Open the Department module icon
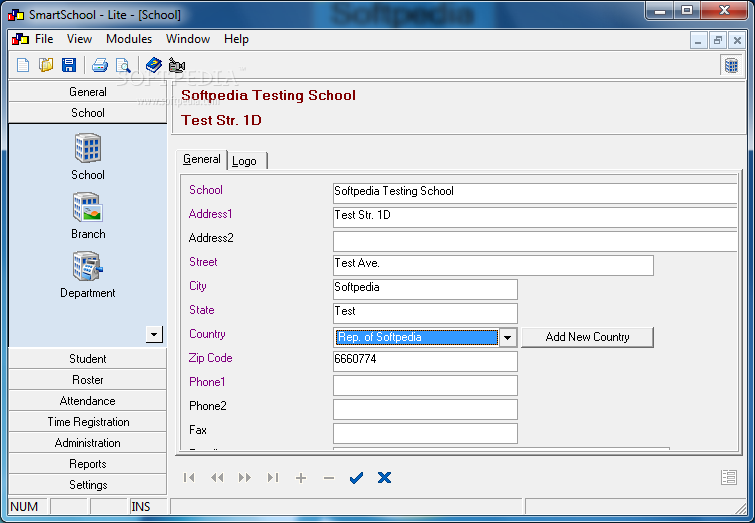The height and width of the screenshot is (523, 755). (x=88, y=275)
